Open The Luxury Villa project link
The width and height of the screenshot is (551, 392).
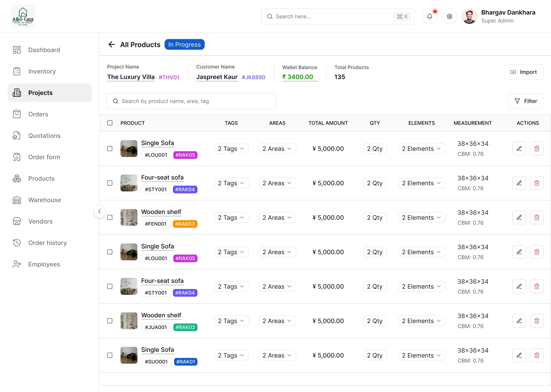(131, 77)
